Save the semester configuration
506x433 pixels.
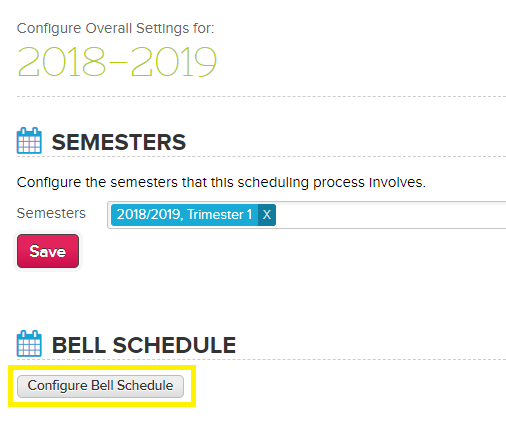click(48, 251)
